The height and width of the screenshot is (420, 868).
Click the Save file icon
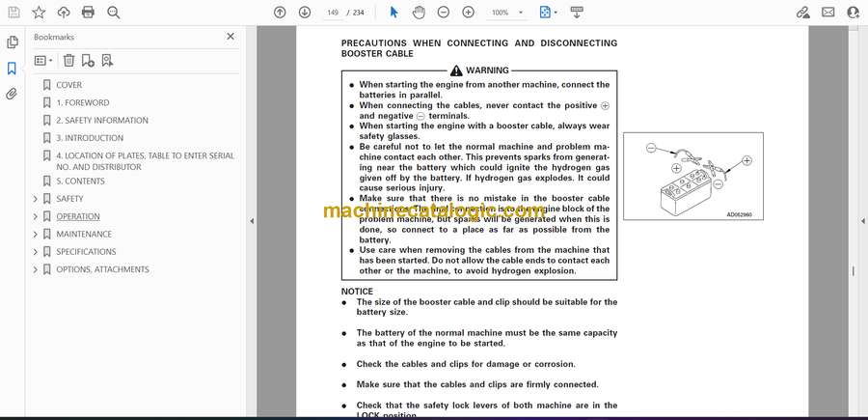click(14, 13)
